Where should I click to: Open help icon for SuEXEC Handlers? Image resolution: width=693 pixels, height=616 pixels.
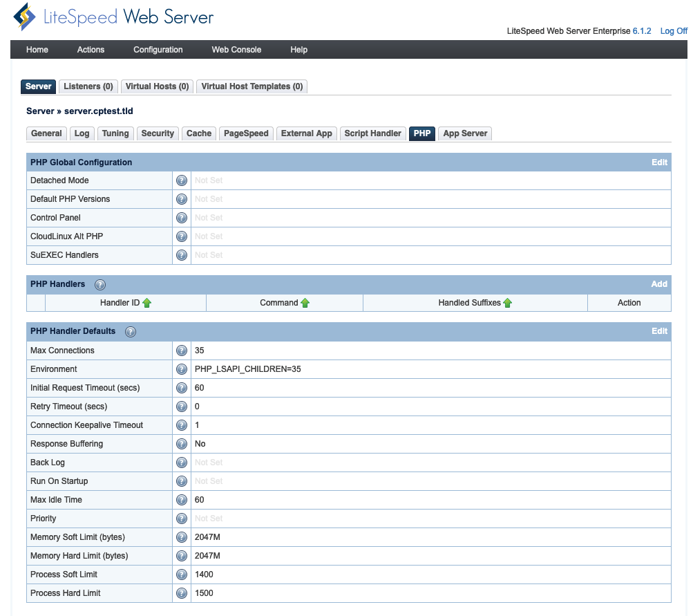(x=182, y=255)
